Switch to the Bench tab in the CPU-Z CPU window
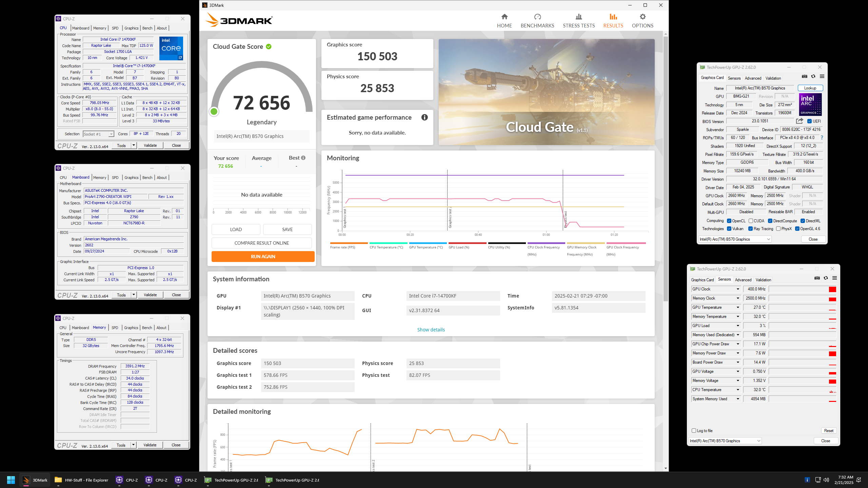 tap(147, 28)
